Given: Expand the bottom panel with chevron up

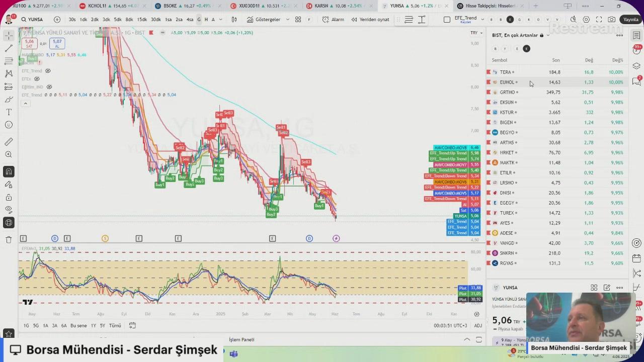Looking at the screenshot, I should (467, 340).
